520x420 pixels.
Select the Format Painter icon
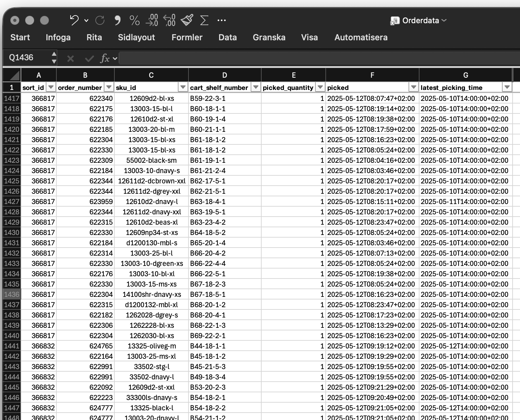(187, 20)
